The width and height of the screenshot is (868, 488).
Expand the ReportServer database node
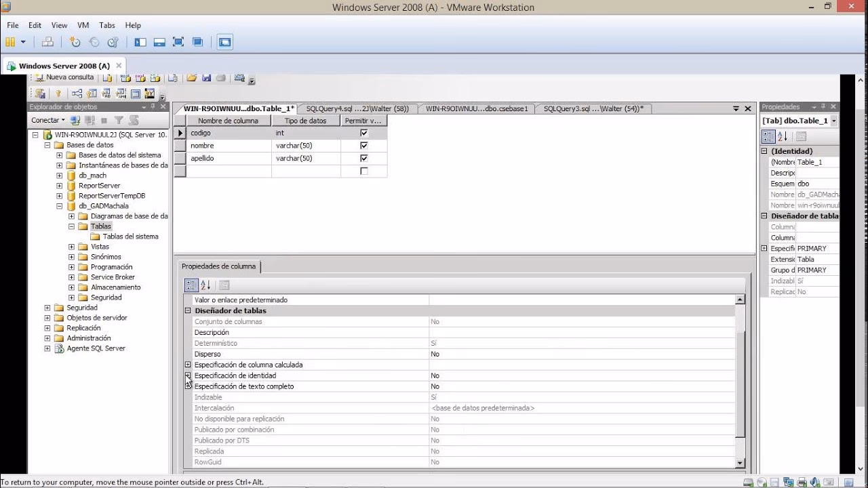60,186
